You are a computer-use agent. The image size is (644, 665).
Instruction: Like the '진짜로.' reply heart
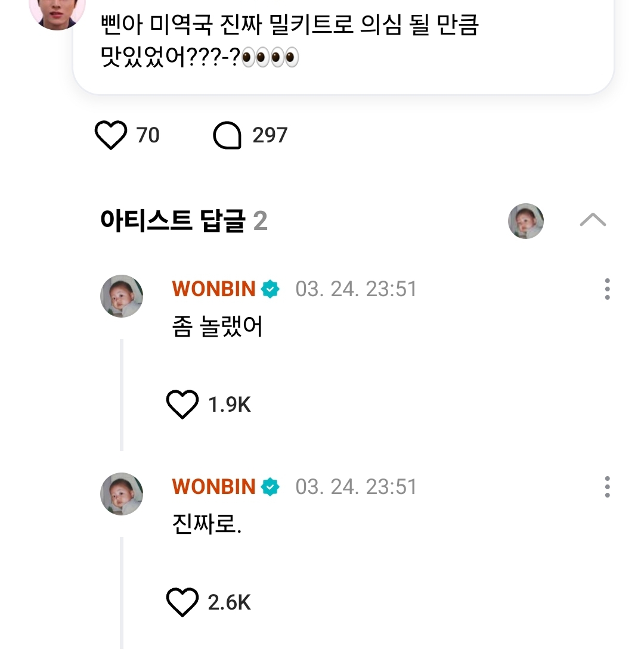click(x=182, y=603)
